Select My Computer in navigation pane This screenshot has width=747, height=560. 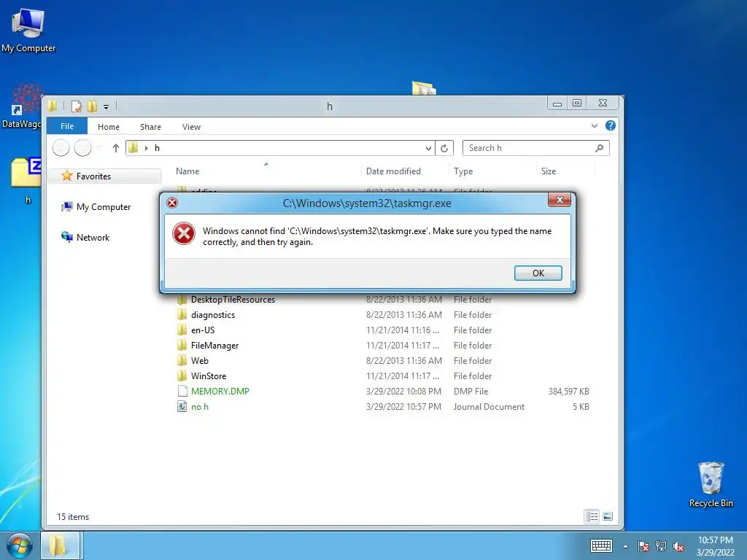(x=104, y=206)
